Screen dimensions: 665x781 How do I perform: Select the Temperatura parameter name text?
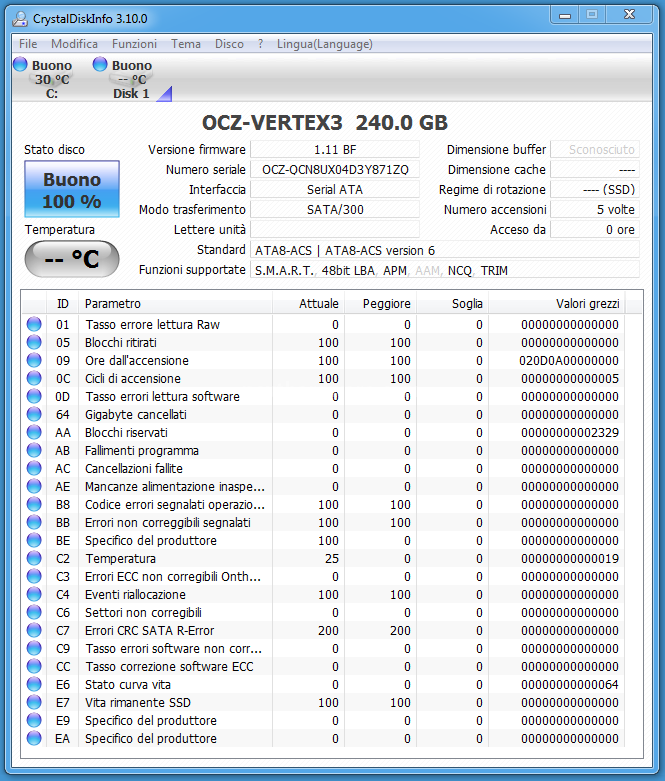pos(120,558)
